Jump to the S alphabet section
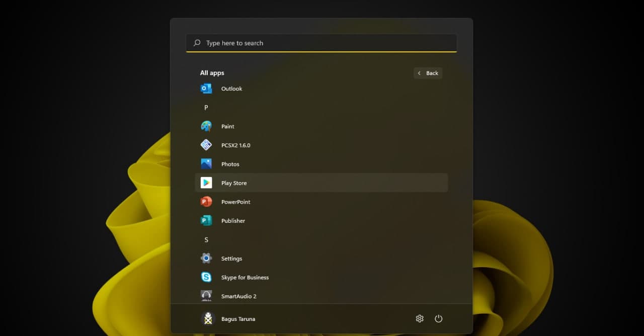Screen dimensions: 644x336 pos(206,239)
